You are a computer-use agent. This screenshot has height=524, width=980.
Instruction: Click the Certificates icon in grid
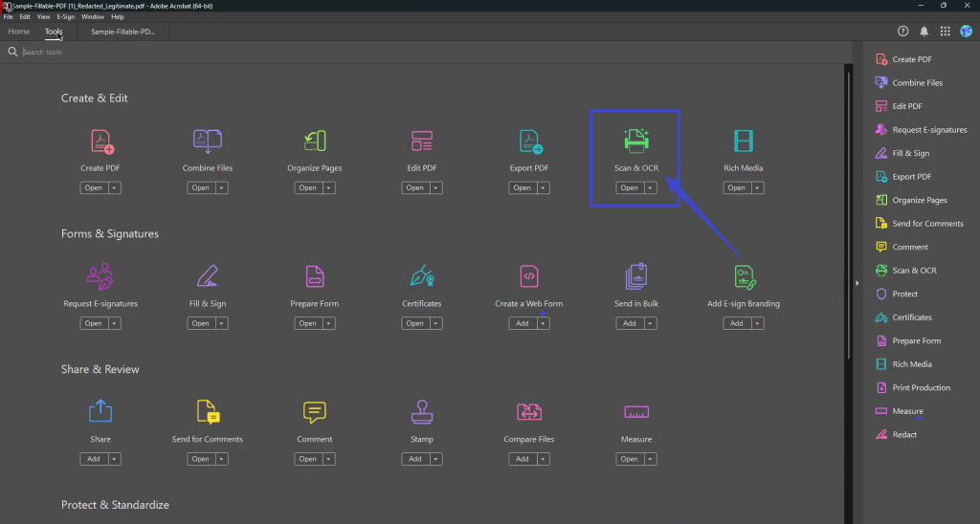click(x=422, y=276)
